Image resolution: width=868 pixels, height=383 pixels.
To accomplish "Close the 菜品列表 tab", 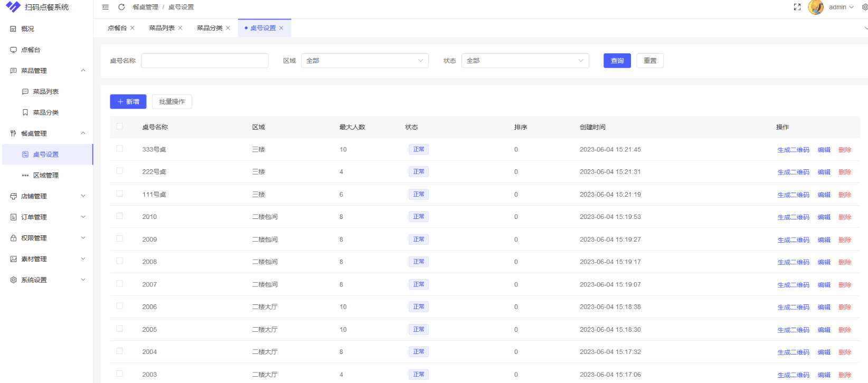I will [x=180, y=28].
